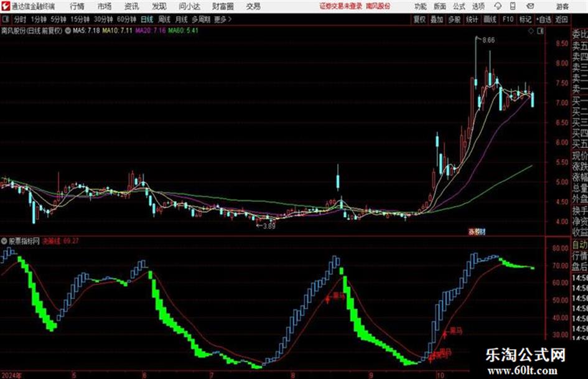Open the 问小达 menu
Screen dimensions: 588x379
(x=189, y=6)
